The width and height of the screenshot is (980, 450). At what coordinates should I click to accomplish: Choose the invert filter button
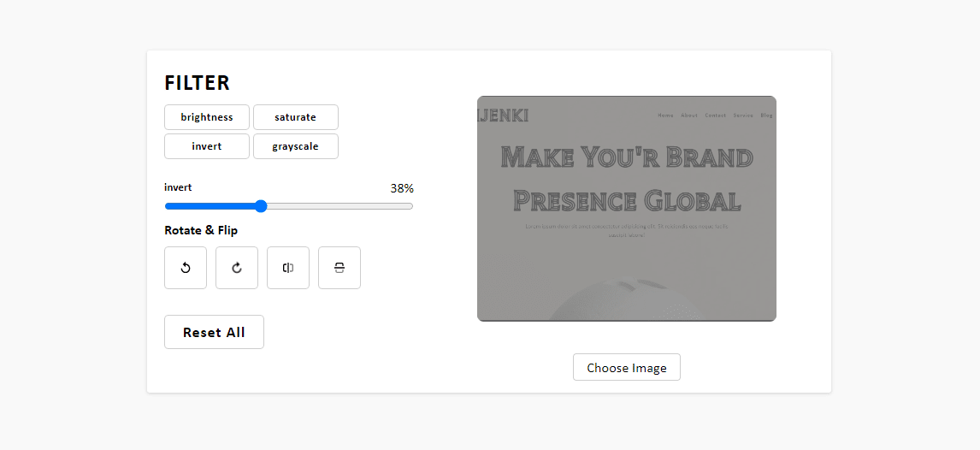(207, 146)
